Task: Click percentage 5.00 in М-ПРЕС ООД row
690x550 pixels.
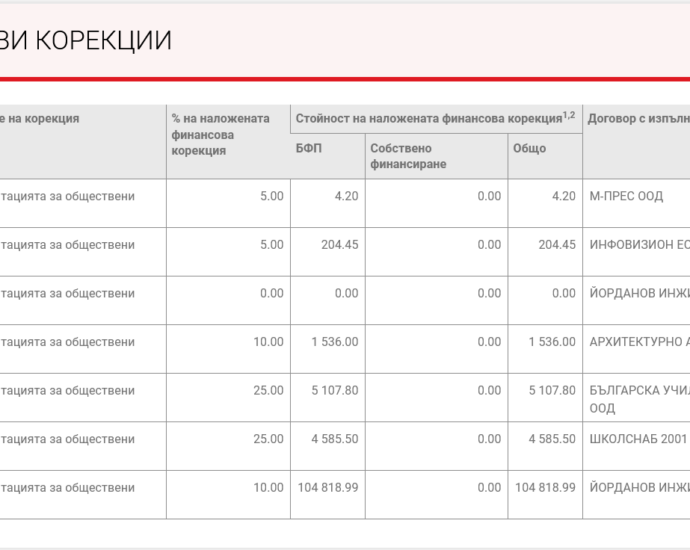Action: 272,196
